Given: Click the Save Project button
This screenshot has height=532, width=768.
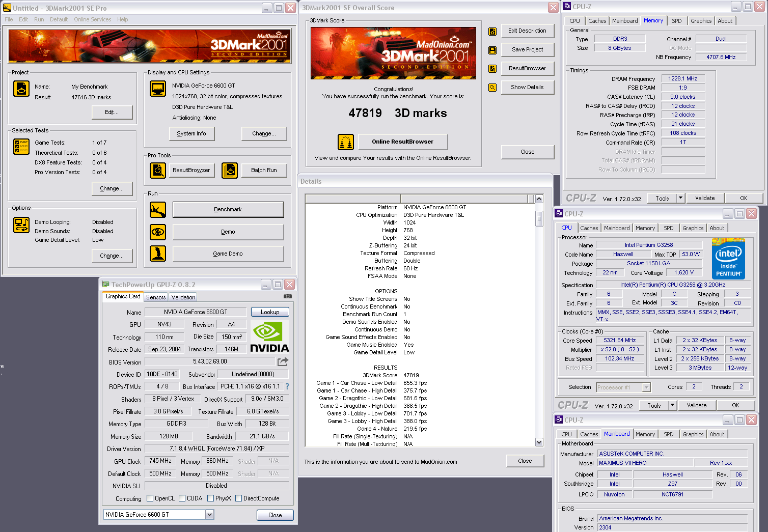Looking at the screenshot, I should (528, 49).
